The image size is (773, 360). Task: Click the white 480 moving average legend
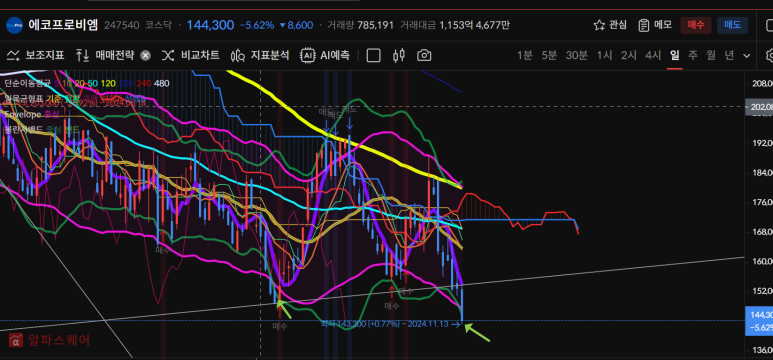point(161,83)
